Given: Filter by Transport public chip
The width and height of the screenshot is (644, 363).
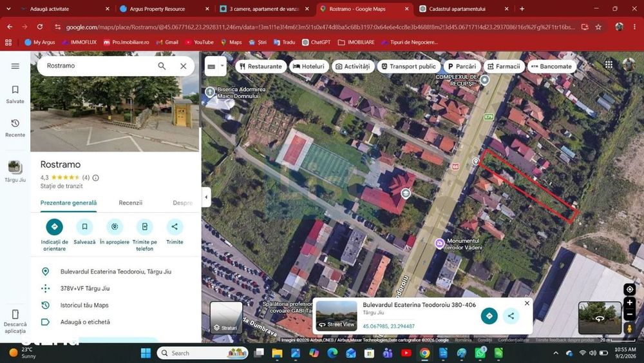Looking at the screenshot, I should coord(409,66).
